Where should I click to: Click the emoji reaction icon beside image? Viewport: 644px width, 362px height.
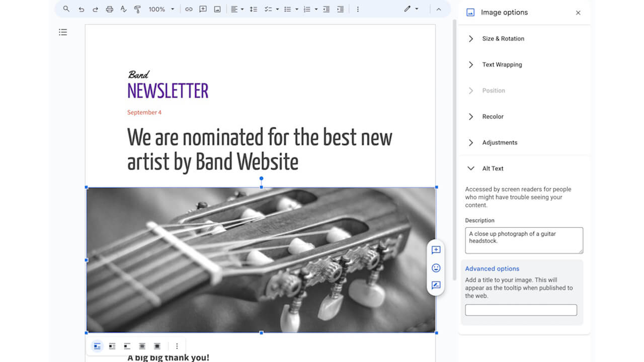[436, 268]
